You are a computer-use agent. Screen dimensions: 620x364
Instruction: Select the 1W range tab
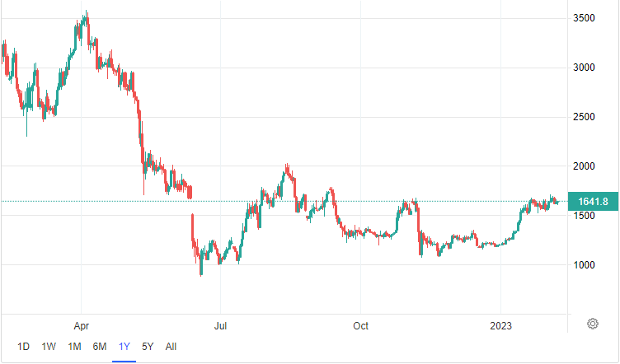(x=49, y=346)
